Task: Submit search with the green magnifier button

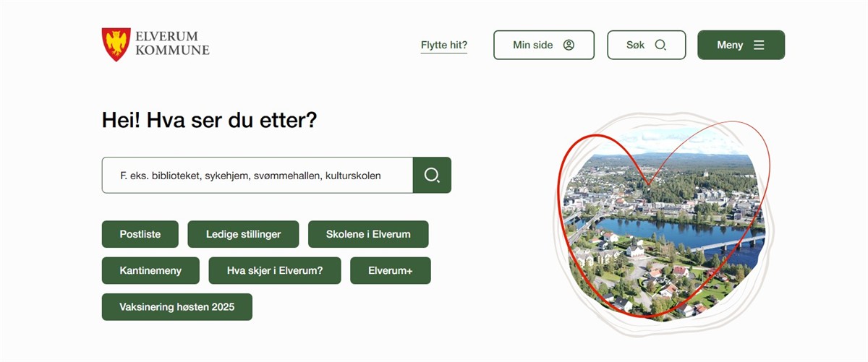Action: (x=432, y=175)
